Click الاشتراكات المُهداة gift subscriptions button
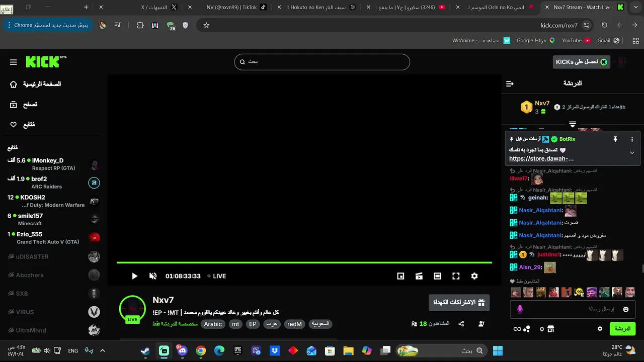Viewport: 644px width, 362px height. click(x=459, y=303)
